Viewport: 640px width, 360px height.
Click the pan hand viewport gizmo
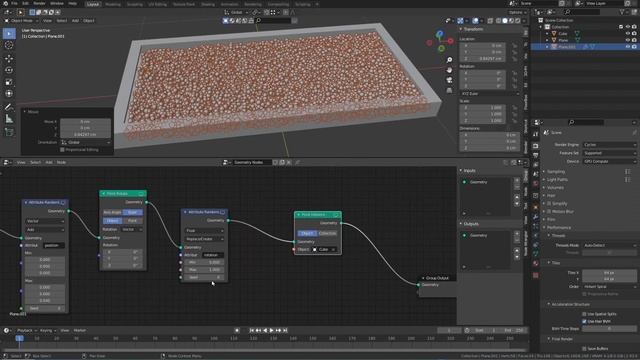[449, 70]
